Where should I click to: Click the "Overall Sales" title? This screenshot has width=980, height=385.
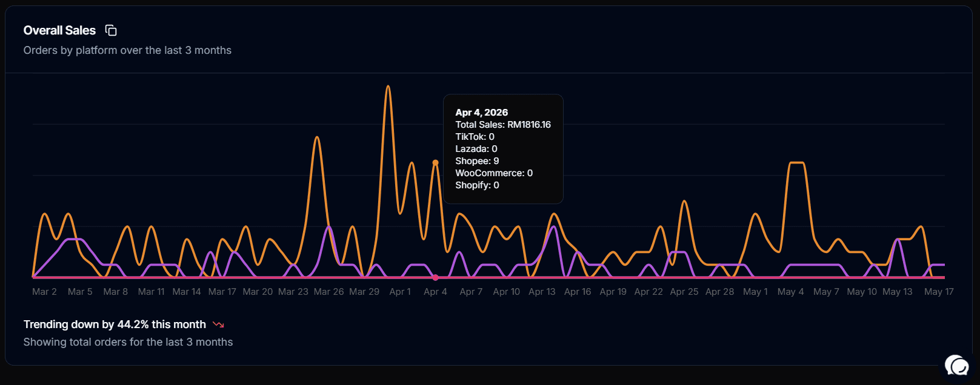tap(59, 30)
